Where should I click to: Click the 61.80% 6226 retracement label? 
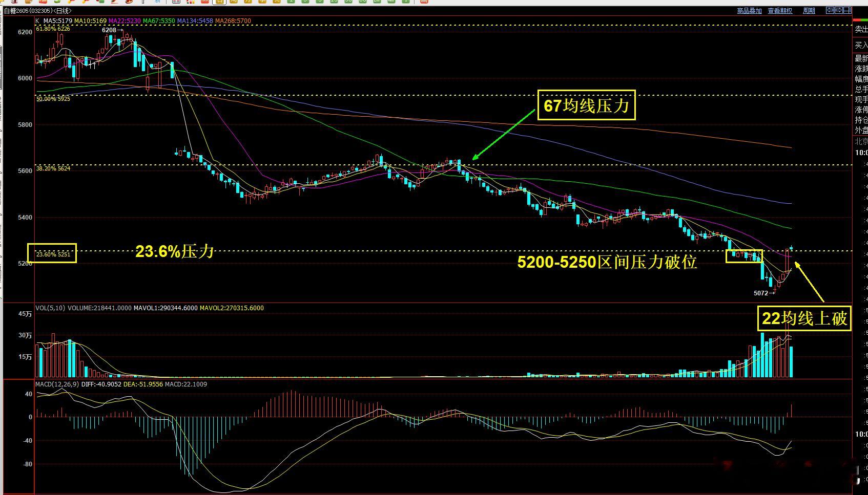coord(53,29)
